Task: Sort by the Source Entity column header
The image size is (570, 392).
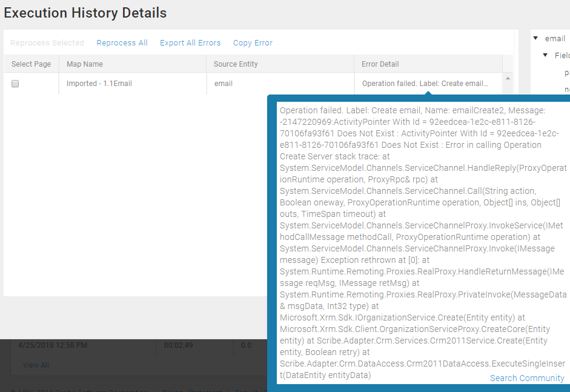Action: coord(236,64)
